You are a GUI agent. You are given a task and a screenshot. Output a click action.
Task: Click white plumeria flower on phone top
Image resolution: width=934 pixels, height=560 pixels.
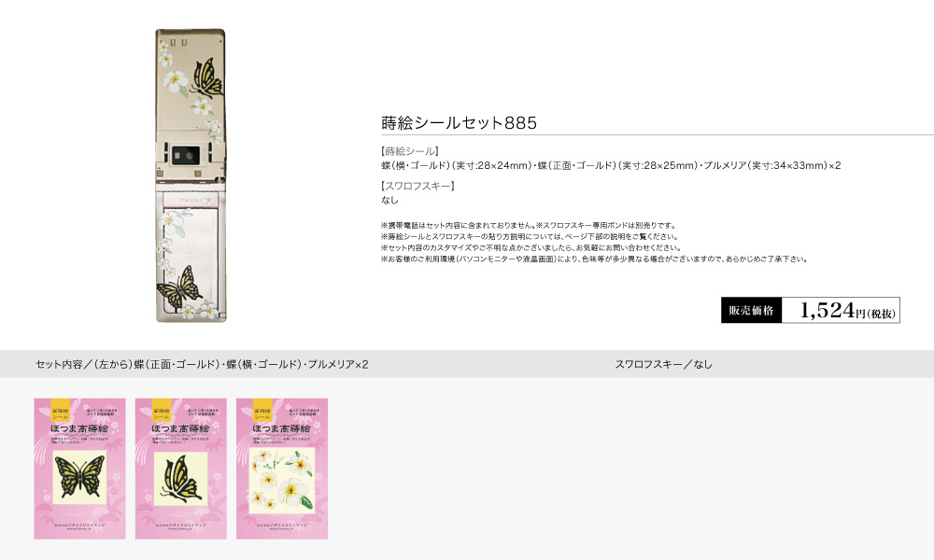176,81
